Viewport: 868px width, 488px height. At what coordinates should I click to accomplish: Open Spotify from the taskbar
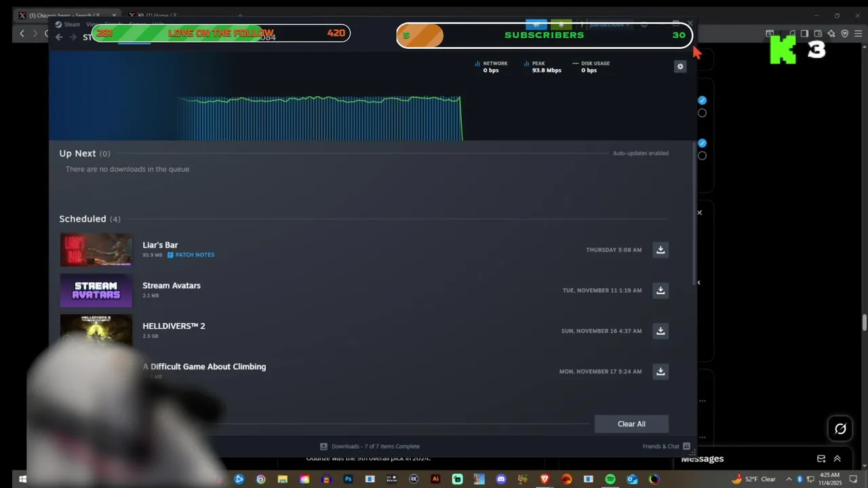610,479
